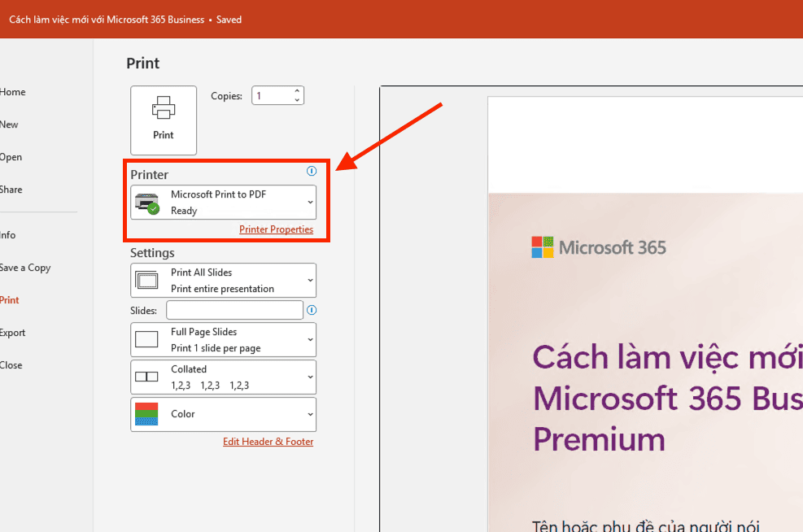Image resolution: width=803 pixels, height=532 pixels.
Task: Click the info icon beside Slides field
Action: pyautogui.click(x=312, y=310)
